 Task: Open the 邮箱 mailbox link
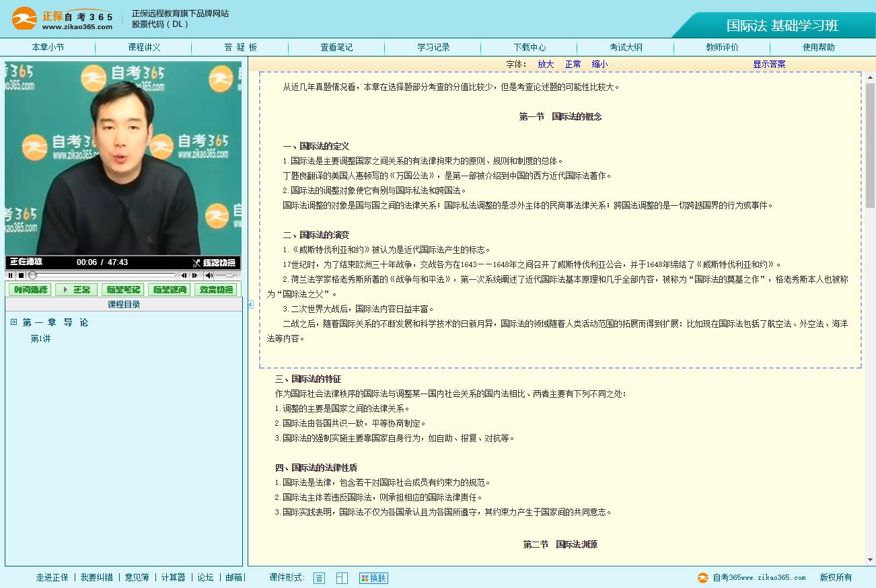point(233,577)
